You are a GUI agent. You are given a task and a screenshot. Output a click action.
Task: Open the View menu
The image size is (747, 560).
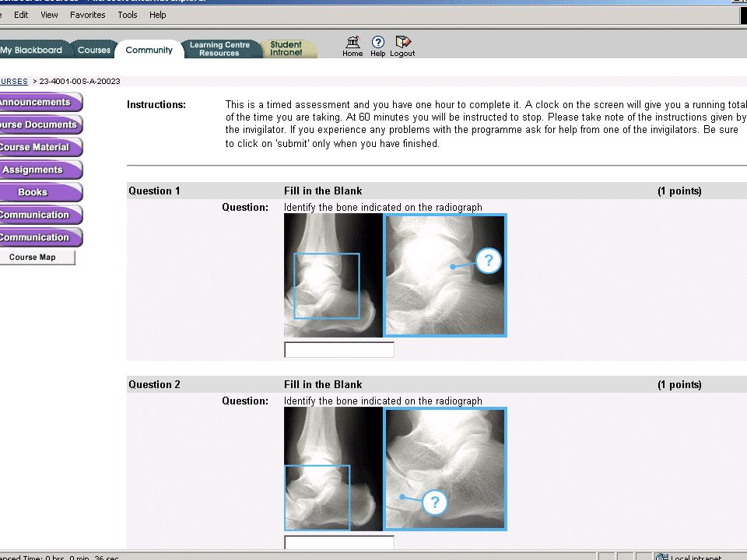tap(49, 15)
